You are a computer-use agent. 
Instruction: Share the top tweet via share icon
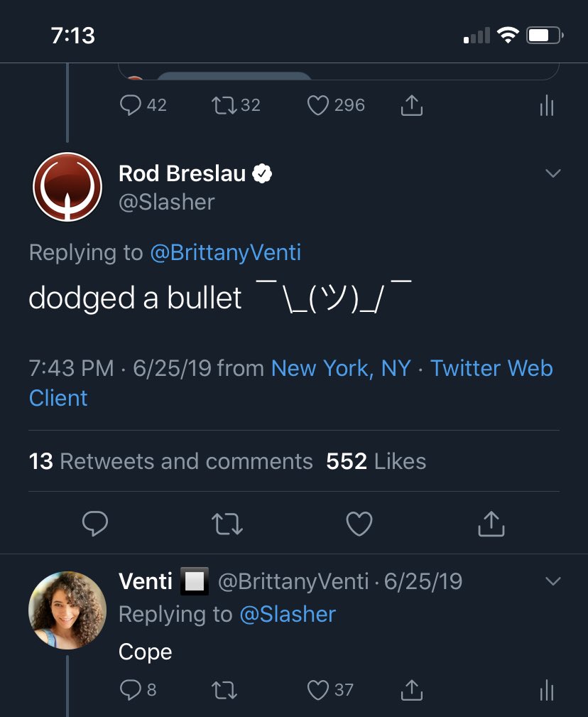[x=412, y=105]
